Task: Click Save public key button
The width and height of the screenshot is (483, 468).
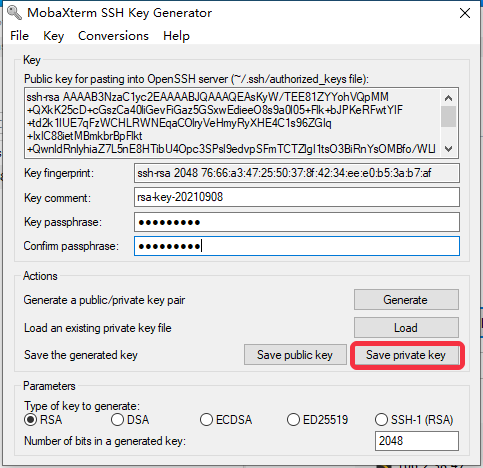Action: (x=295, y=355)
